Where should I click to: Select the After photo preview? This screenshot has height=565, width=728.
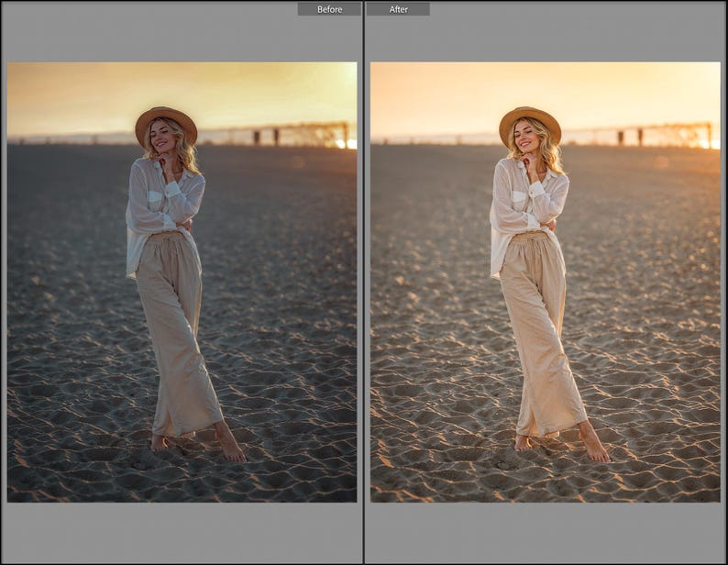(545, 282)
